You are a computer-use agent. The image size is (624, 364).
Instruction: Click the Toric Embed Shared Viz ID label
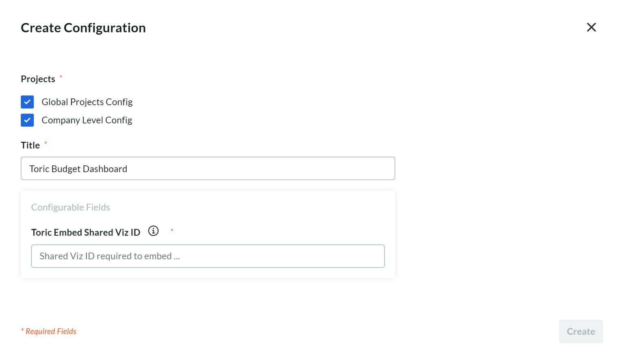86,232
